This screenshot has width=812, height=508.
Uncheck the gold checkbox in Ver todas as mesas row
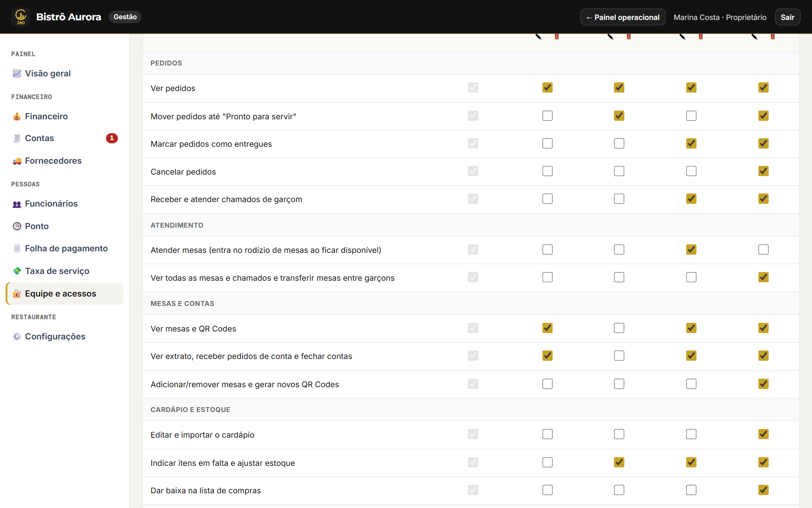pos(763,277)
